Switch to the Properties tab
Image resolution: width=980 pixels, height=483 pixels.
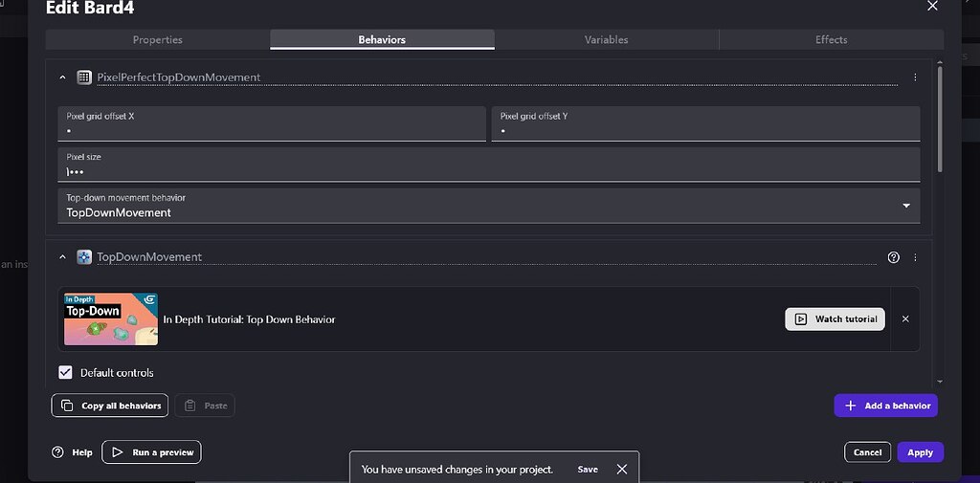pyautogui.click(x=157, y=39)
